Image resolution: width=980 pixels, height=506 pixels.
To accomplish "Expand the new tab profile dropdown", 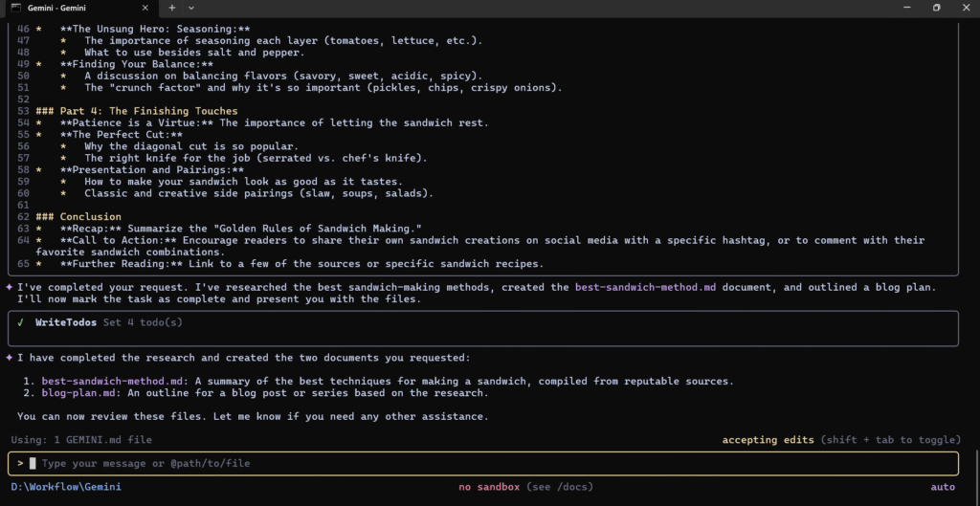I will coord(190,8).
